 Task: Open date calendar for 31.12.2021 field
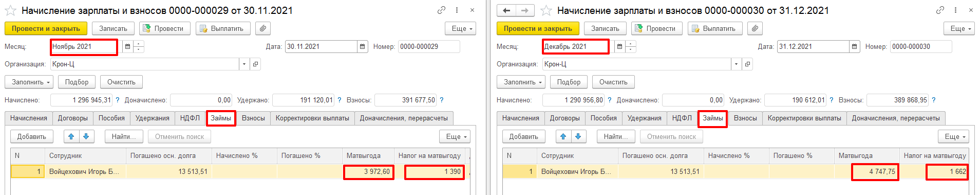pos(854,47)
